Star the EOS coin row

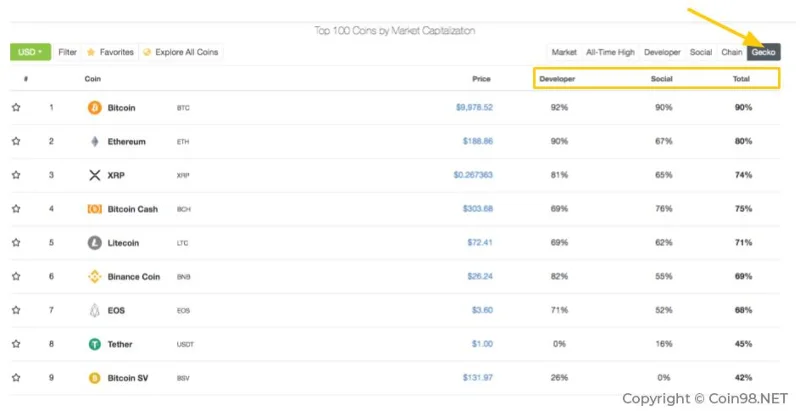click(16, 310)
